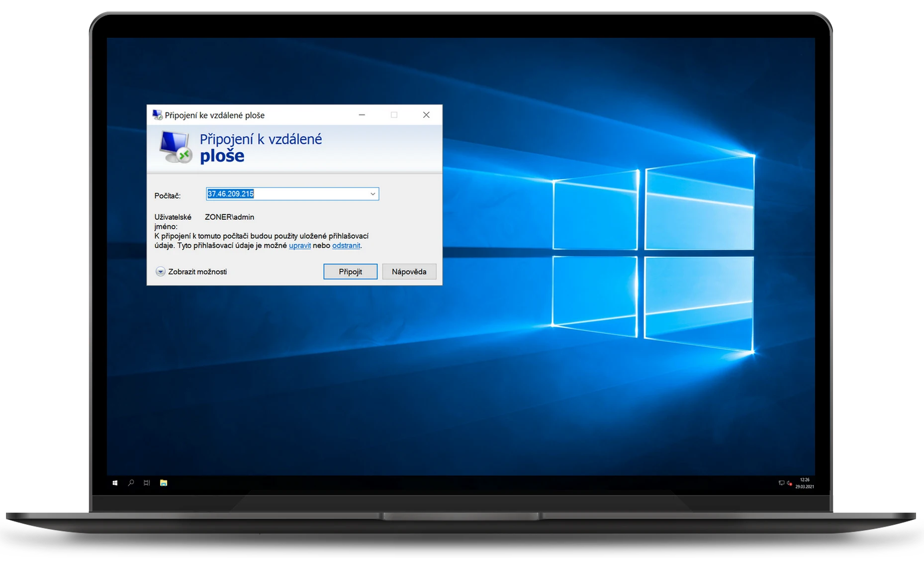Expand Zobrazit možnosti options
924x566 pixels.
[x=191, y=272]
